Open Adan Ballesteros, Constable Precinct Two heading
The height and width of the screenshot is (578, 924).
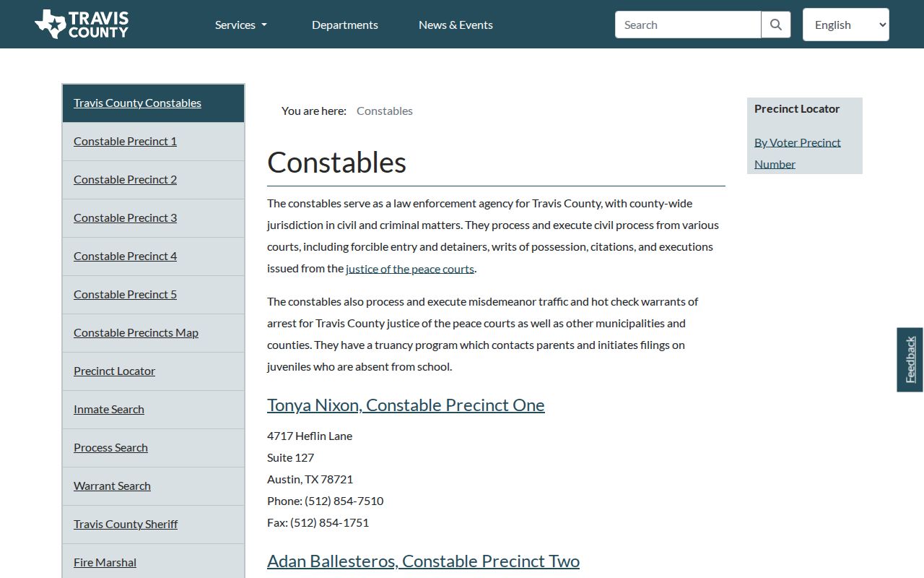[x=423, y=561]
